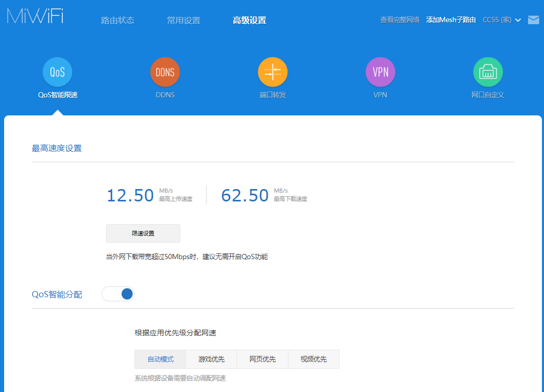Click 查看完整网络 link
Screen dimensions: 544x392
[400, 20]
